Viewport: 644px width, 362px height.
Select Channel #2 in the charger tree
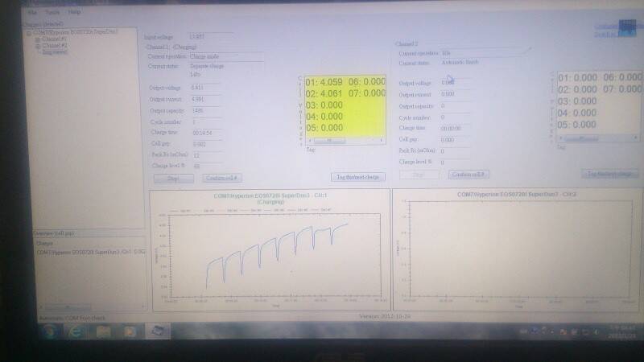[x=55, y=46]
